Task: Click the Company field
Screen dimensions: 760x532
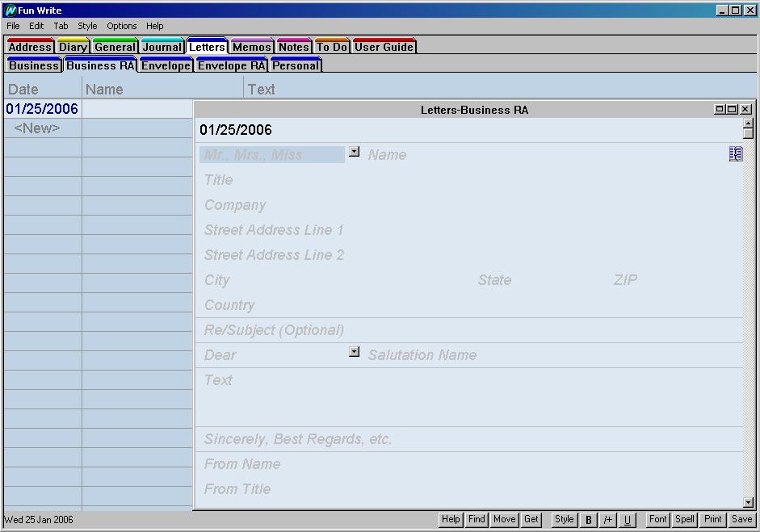Action: coord(468,205)
